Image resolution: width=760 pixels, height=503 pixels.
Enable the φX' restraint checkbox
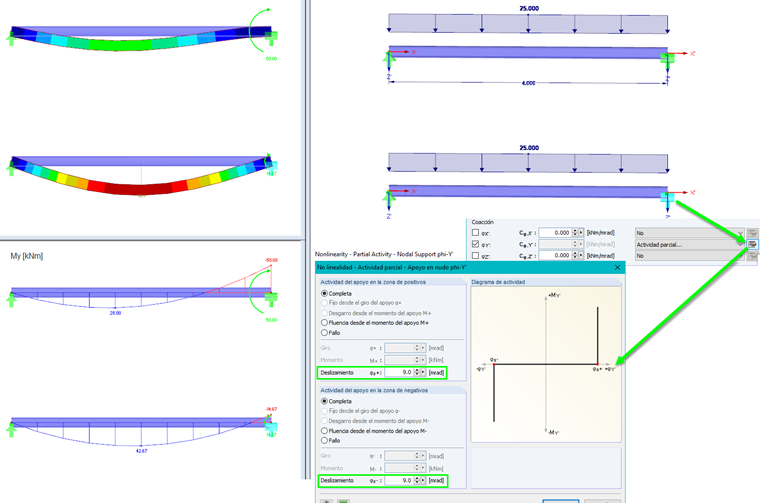click(475, 233)
